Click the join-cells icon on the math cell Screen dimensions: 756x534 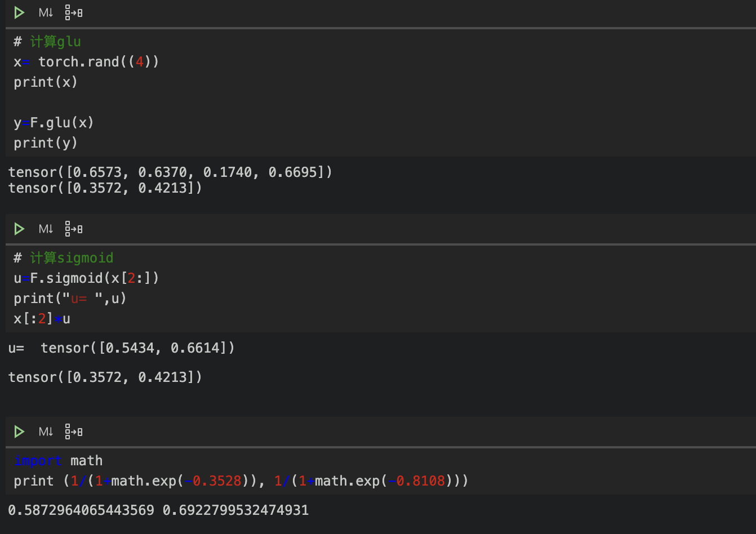(73, 431)
